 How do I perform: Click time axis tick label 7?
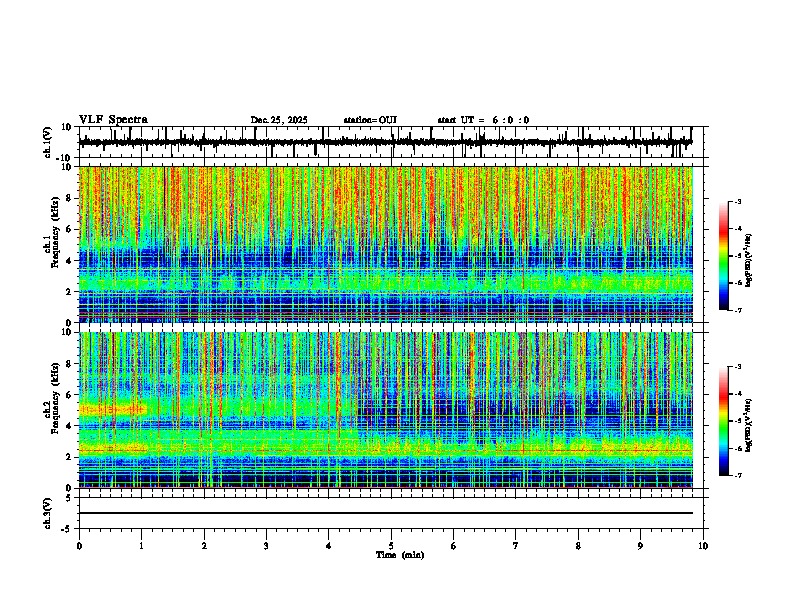(x=516, y=546)
